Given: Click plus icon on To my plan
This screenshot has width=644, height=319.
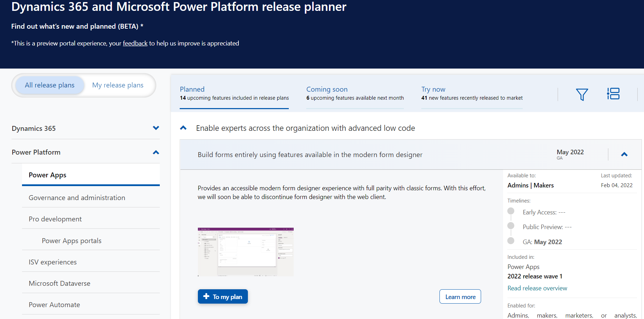Looking at the screenshot, I should coord(206,296).
